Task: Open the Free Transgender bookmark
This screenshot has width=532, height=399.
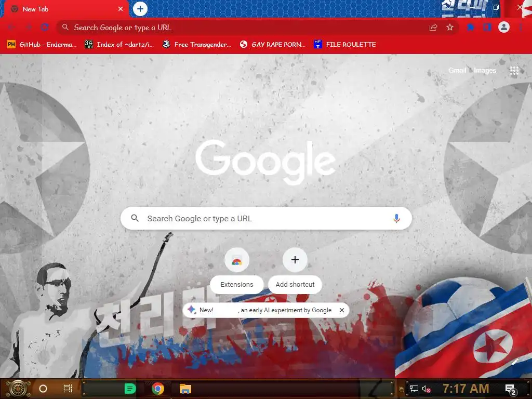Action: 197,45
